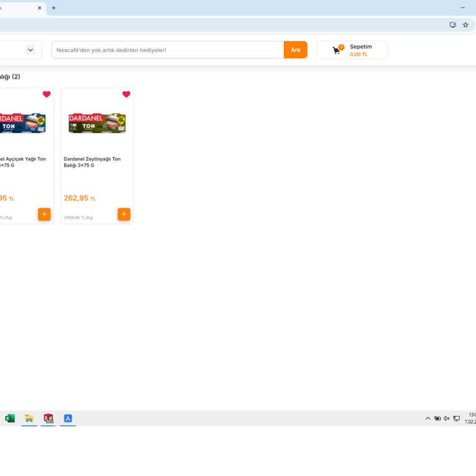The image size is (476, 476).
Task: Open the Ayçiçek Yağlı Ton product title
Action: coord(23,162)
